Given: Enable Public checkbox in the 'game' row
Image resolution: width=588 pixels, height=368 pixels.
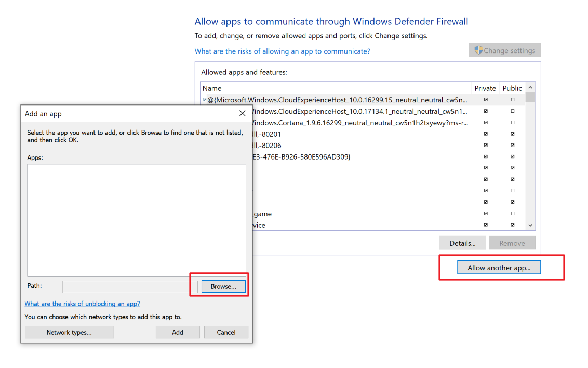Looking at the screenshot, I should tap(513, 214).
